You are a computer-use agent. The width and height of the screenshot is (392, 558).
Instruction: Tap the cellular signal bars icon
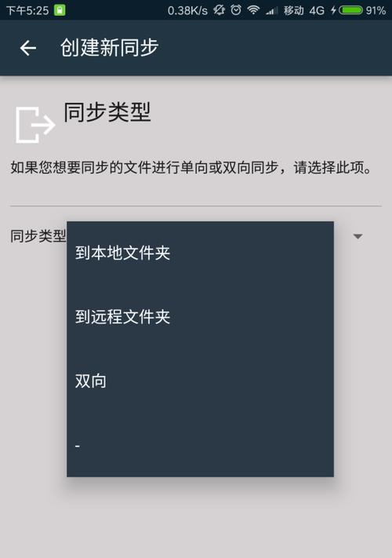(272, 11)
